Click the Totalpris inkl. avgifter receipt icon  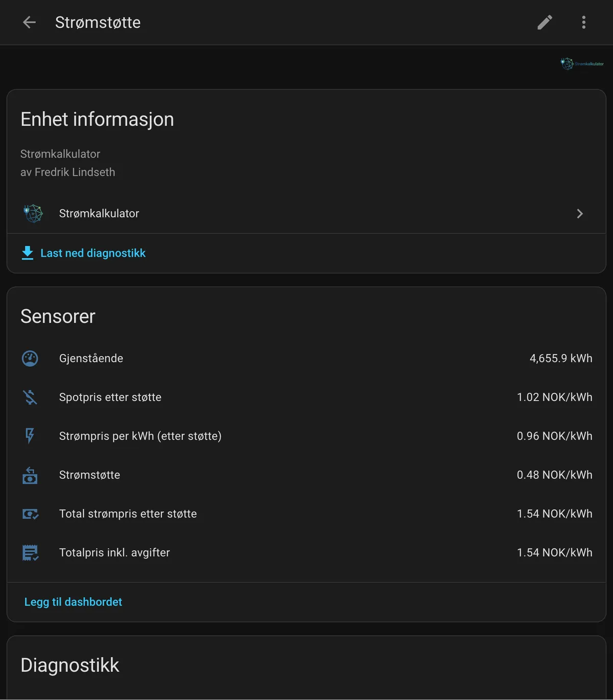pos(30,552)
